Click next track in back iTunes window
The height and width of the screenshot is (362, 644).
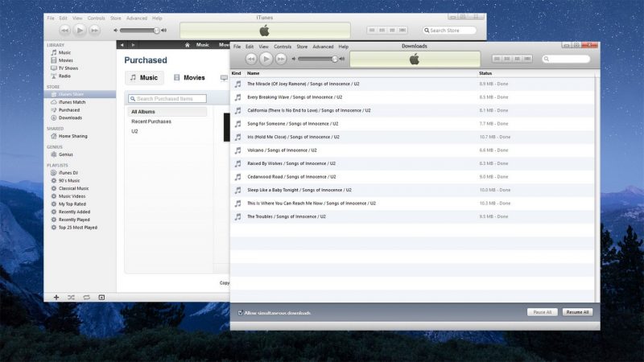(x=94, y=31)
